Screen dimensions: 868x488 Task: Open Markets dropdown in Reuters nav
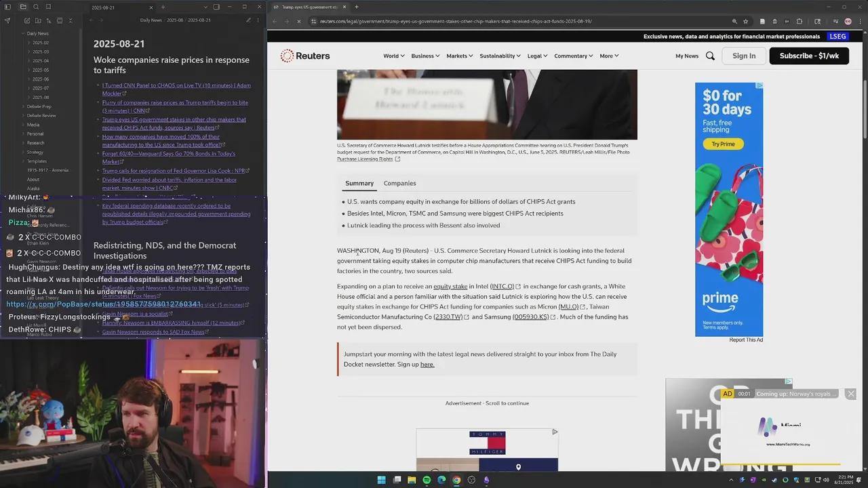pyautogui.click(x=460, y=56)
